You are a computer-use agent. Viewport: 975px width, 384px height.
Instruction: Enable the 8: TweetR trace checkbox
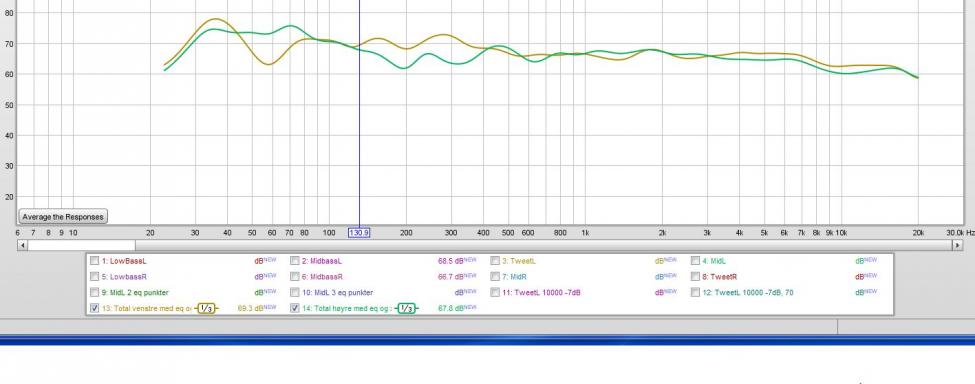(695, 277)
